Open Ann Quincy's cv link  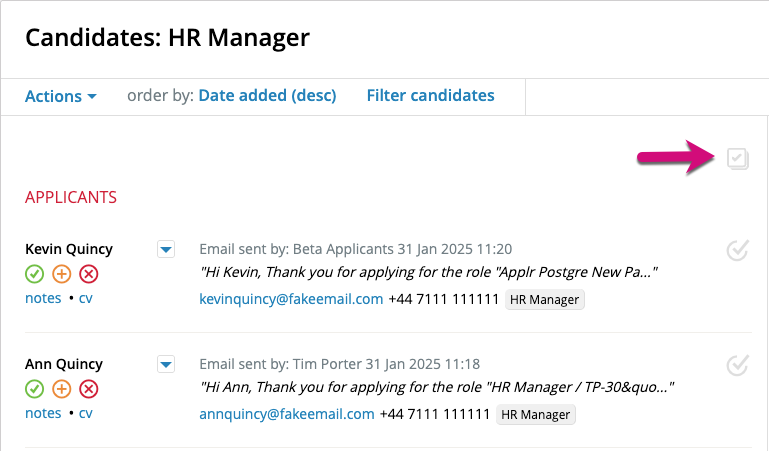click(86, 413)
